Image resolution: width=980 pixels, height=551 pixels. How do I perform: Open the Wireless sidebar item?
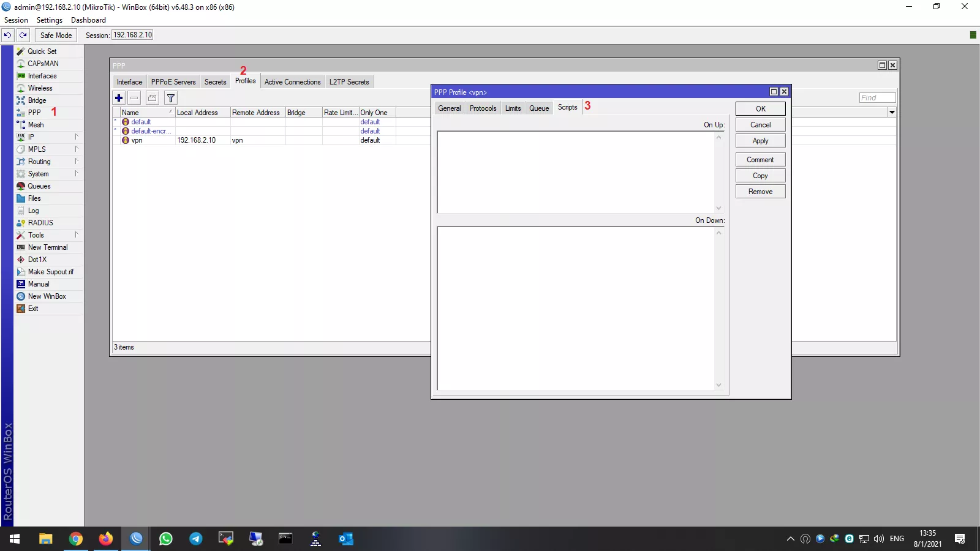tap(40, 88)
